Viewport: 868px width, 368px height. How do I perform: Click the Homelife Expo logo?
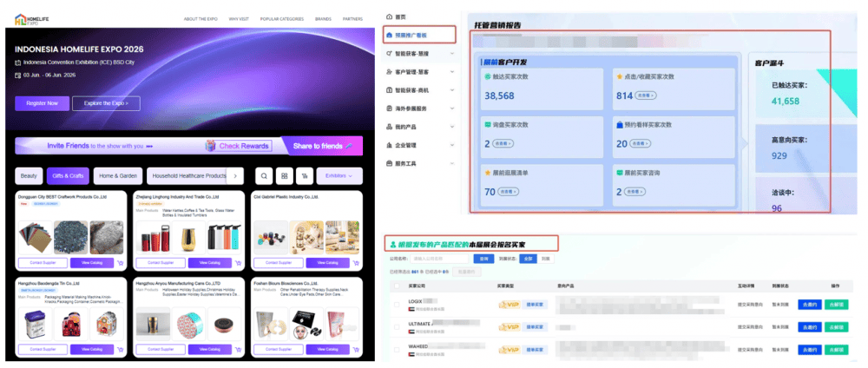pos(32,19)
